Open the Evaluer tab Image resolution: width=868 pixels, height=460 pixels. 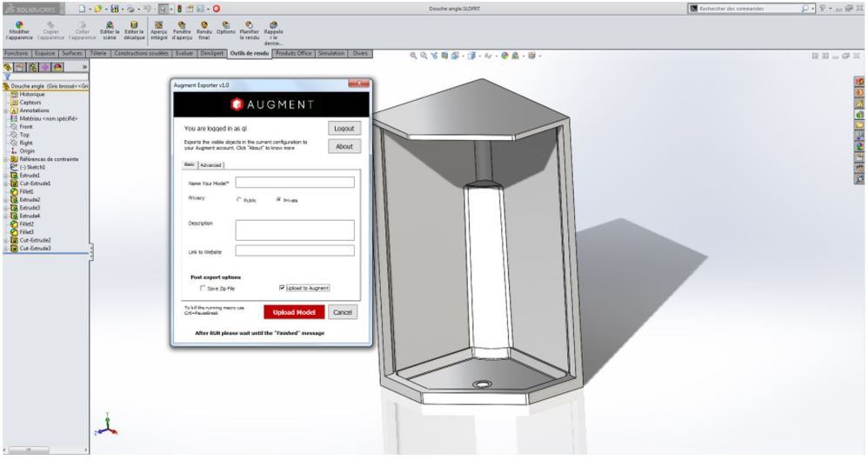click(x=184, y=53)
